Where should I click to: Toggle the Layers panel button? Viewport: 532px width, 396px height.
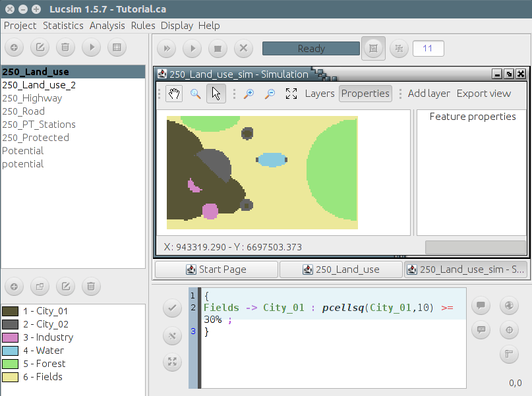pos(320,94)
